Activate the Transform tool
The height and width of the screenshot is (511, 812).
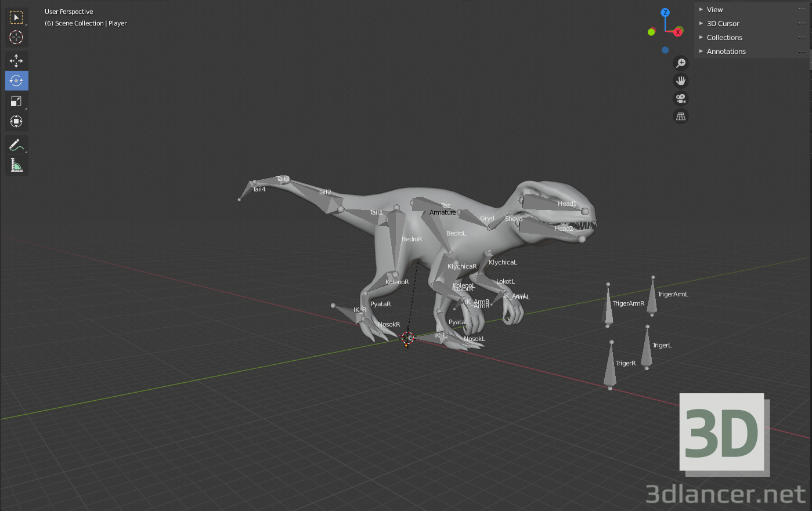[16, 121]
